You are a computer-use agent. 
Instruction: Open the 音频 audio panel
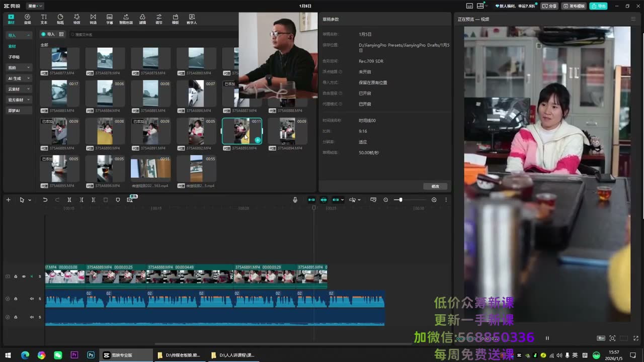click(27, 19)
